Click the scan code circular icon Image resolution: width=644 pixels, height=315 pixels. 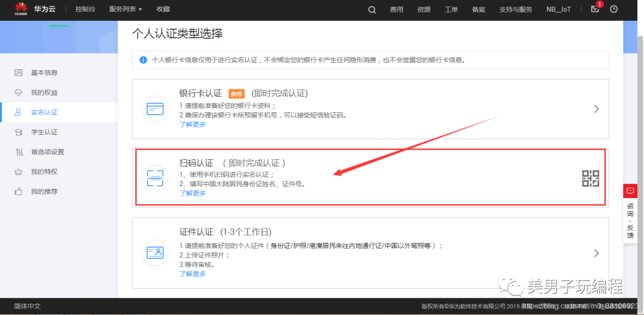click(x=155, y=178)
